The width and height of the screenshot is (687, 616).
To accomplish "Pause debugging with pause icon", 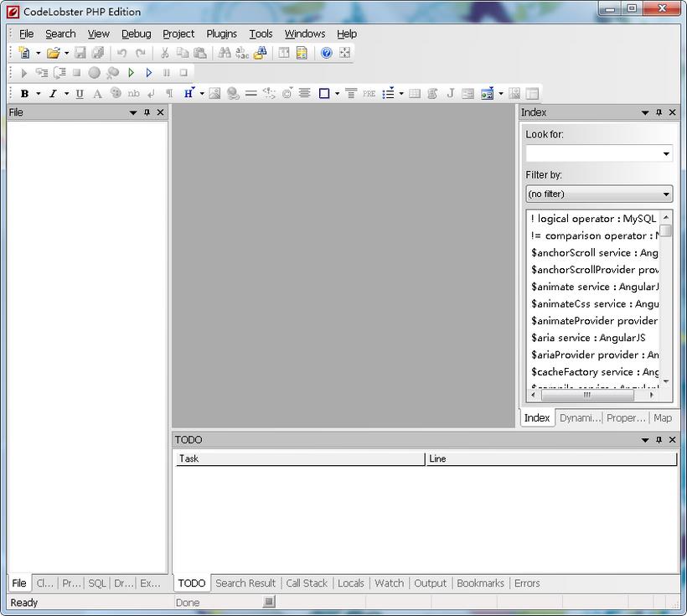I will (166, 72).
